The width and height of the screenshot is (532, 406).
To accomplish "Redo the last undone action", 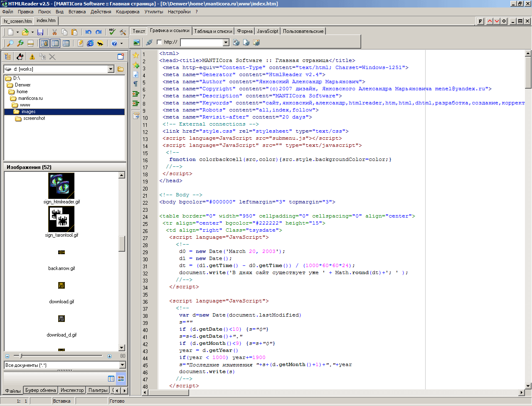I will 99,32.
